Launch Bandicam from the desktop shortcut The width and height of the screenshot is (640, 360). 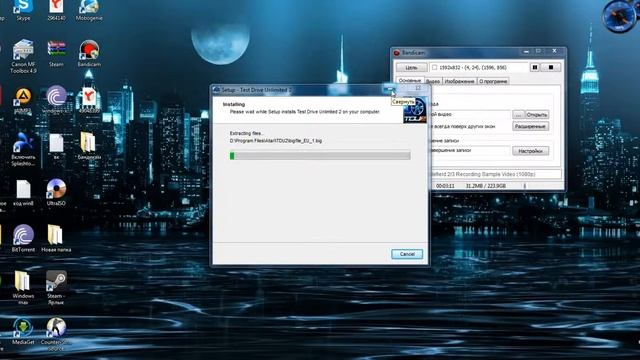(89, 52)
